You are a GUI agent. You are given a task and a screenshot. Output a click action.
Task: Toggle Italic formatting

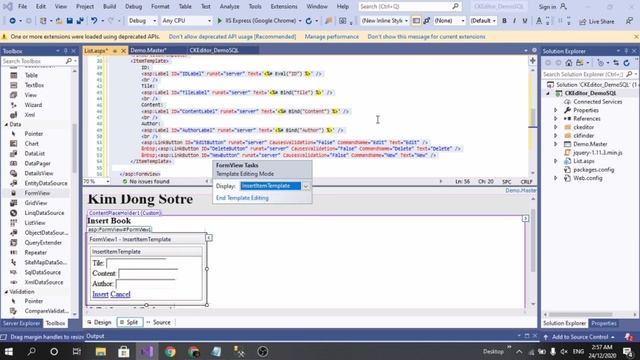tap(514, 21)
